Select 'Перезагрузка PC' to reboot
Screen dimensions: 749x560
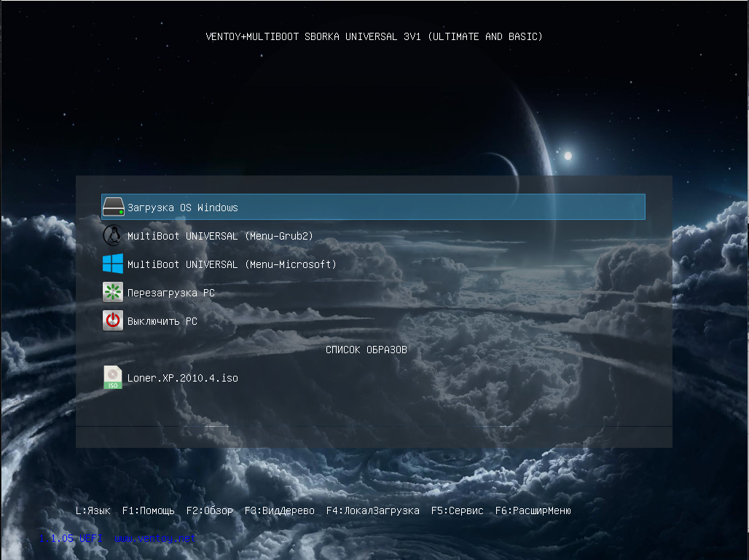point(170,293)
